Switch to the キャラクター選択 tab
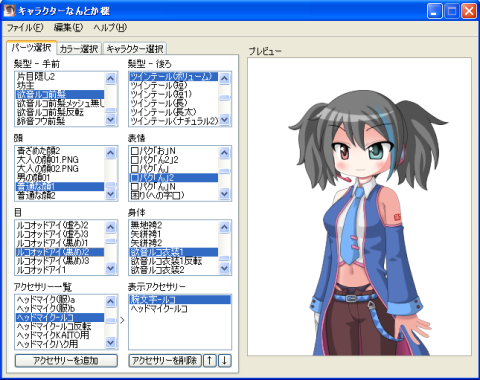Image resolution: width=480 pixels, height=380 pixels. [135, 49]
